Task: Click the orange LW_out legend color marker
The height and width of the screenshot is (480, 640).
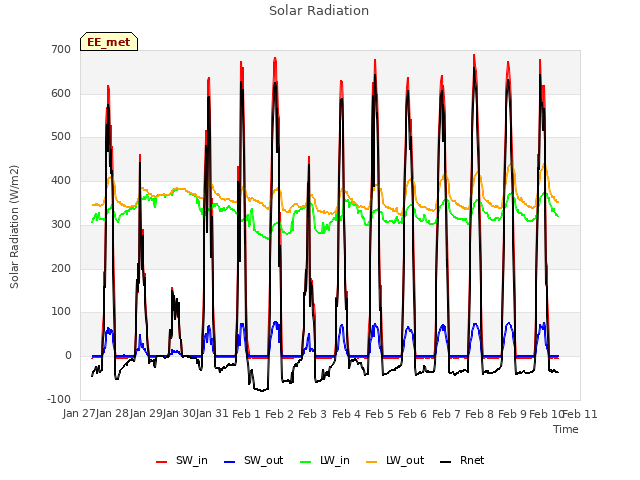Action: click(x=372, y=462)
